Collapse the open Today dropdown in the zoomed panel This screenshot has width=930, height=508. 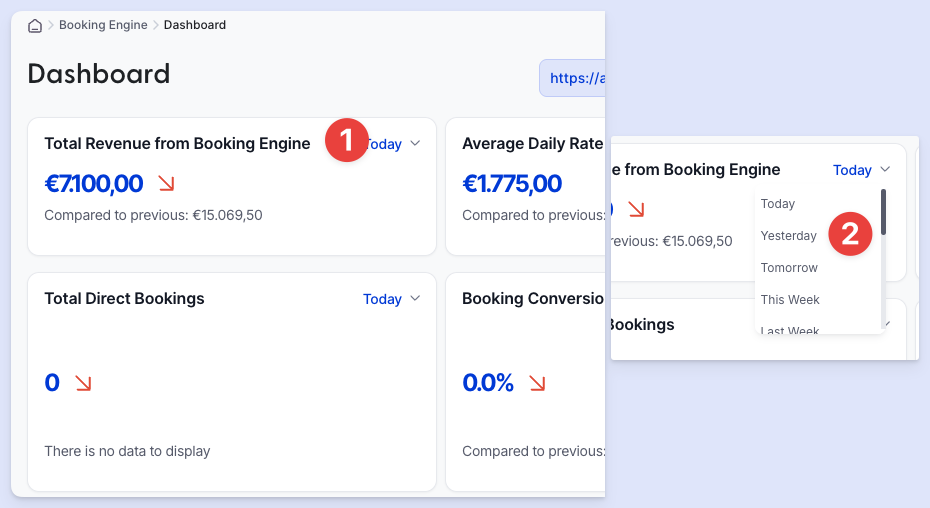861,170
